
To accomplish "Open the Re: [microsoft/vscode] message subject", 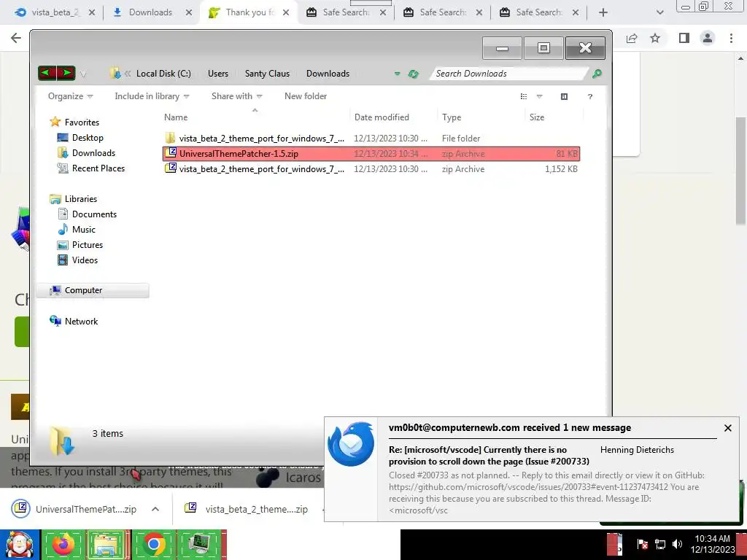I will click(489, 455).
